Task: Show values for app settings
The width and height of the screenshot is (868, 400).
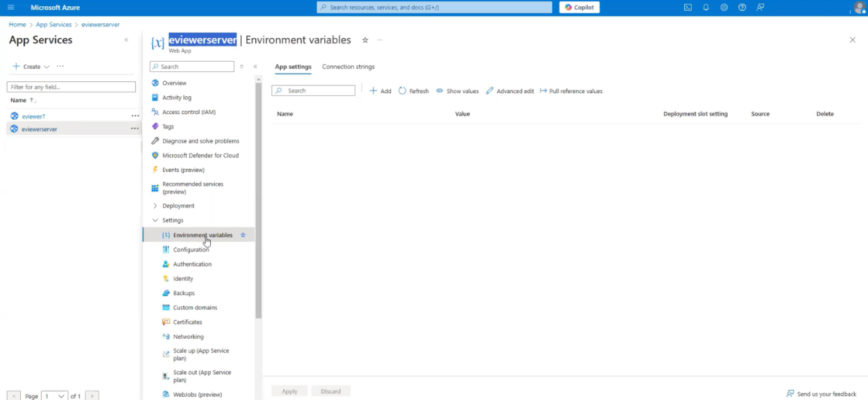Action: click(457, 91)
